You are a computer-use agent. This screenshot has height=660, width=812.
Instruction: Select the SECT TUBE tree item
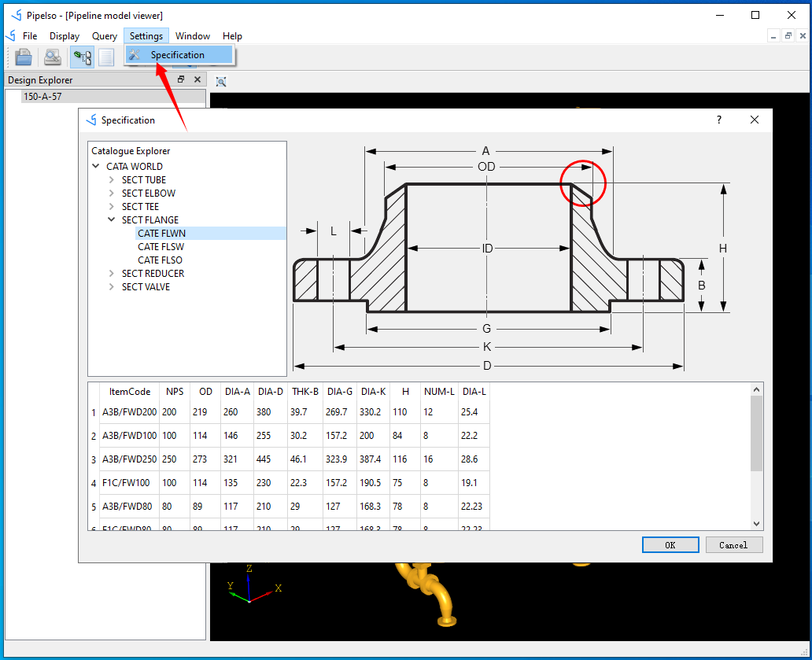click(x=144, y=179)
